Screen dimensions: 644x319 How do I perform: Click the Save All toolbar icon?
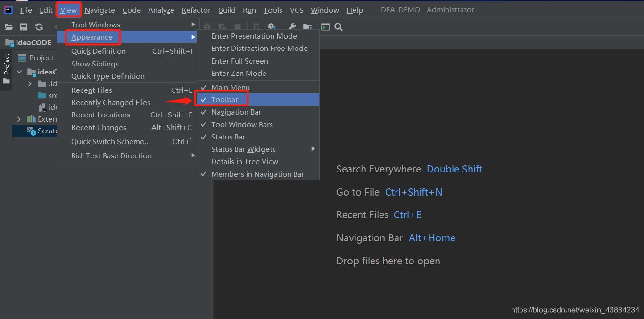24,27
